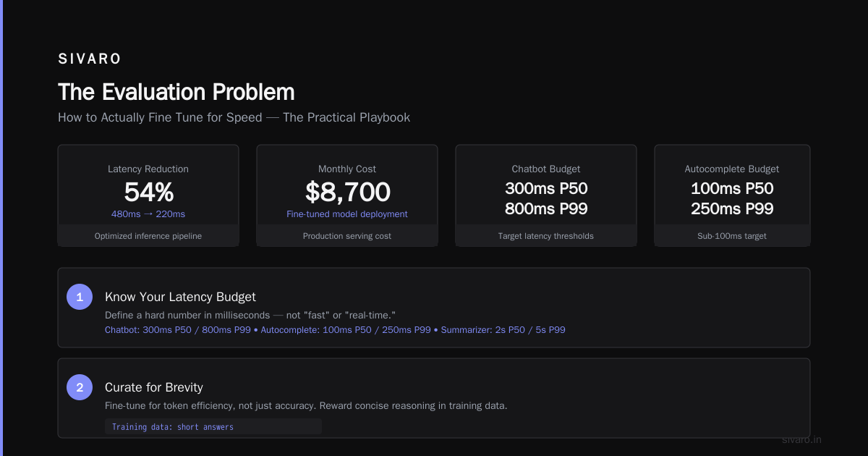Screen dimensions: 868x456
Task: Click the Chatbot/Autocomplete/Summarizer thresholds line
Action: (335, 330)
